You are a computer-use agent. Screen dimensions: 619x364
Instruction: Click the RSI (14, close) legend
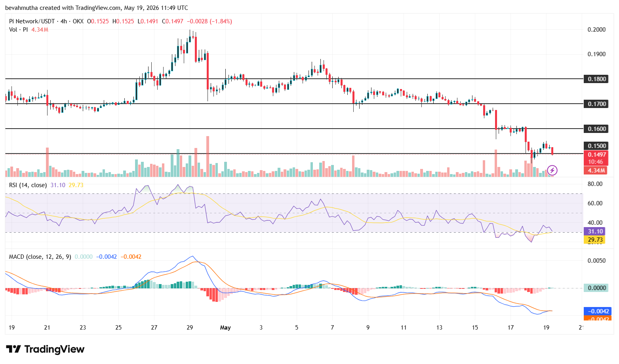pos(28,185)
